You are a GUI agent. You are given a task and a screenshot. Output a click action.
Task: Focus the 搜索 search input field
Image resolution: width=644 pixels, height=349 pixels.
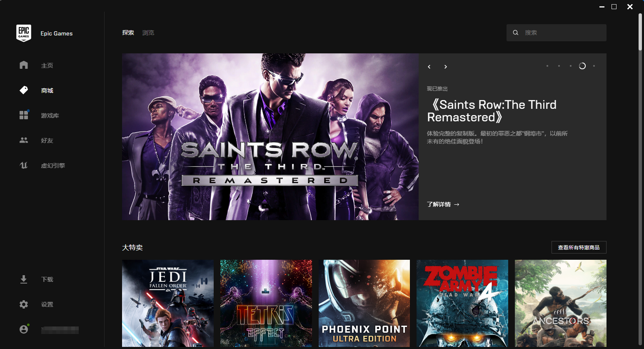click(x=557, y=33)
